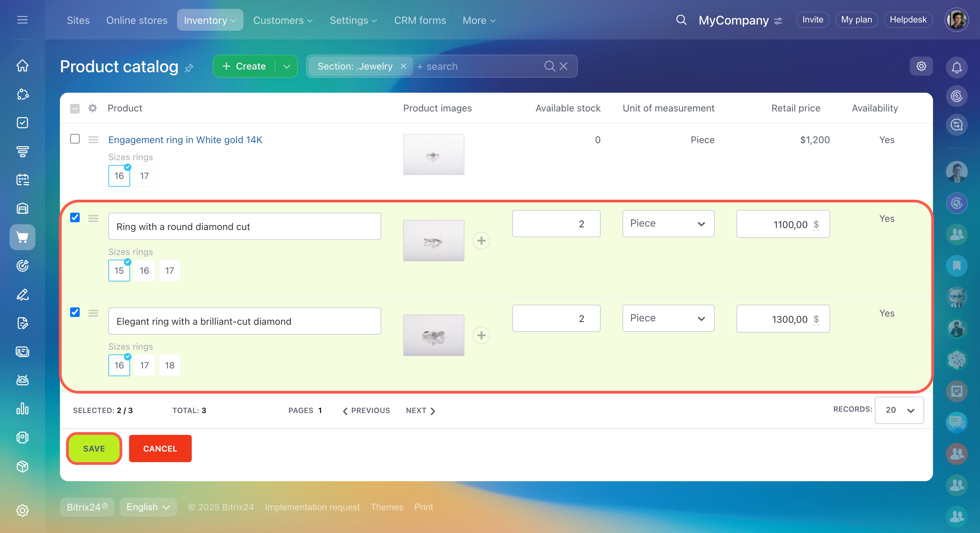Click the green SAVE button
This screenshot has height=533, width=980.
coord(94,448)
